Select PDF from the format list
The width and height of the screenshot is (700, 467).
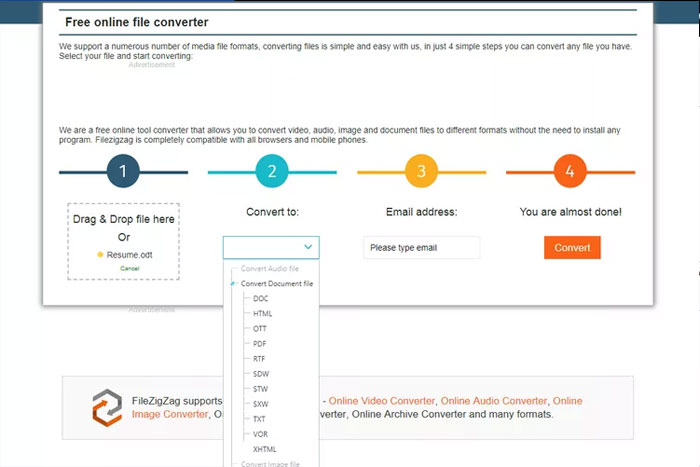[x=260, y=344]
